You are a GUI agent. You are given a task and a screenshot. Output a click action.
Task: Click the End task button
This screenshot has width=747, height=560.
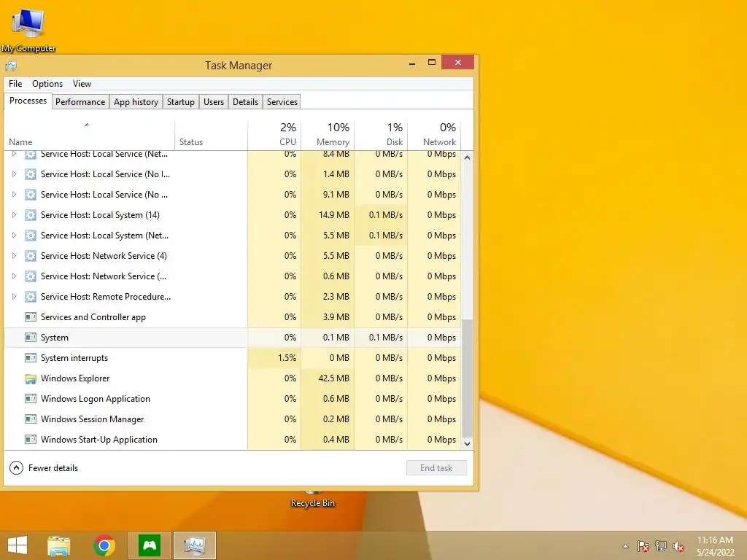click(436, 468)
